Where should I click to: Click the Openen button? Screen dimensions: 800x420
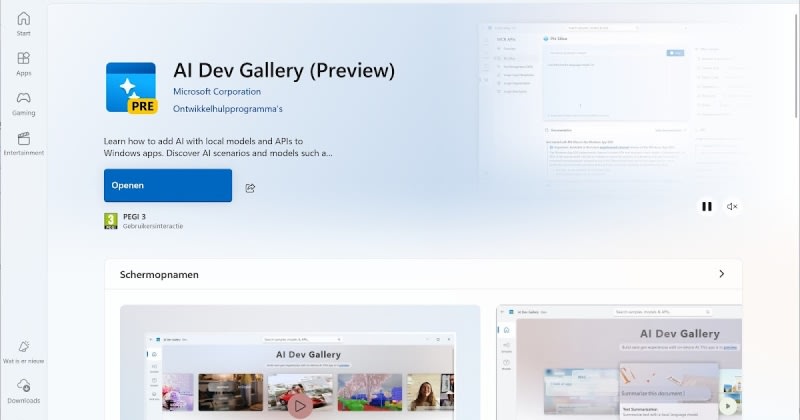coord(168,186)
